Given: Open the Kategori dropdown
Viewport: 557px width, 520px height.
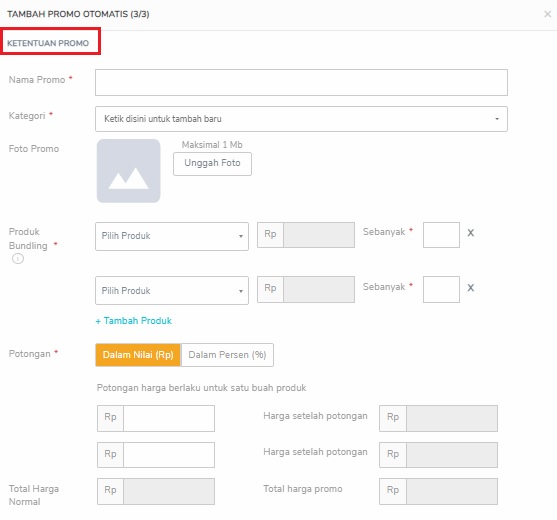Looking at the screenshot, I should pos(301,119).
